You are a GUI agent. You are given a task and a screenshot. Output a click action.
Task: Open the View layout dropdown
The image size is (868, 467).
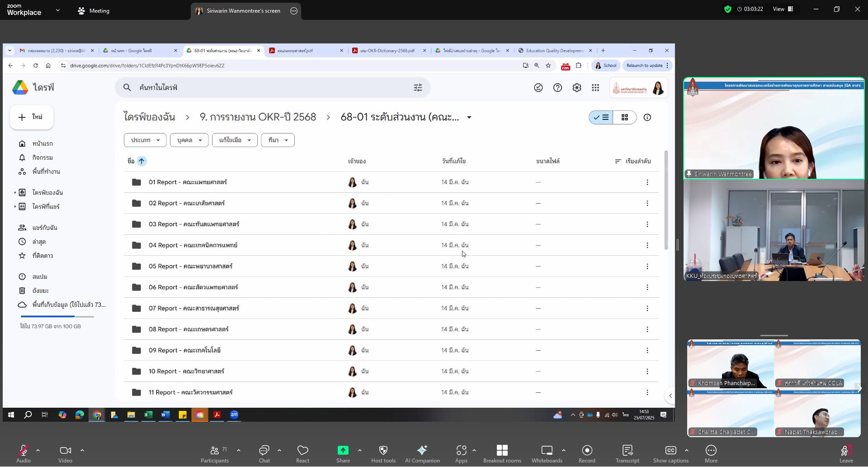coord(783,9)
